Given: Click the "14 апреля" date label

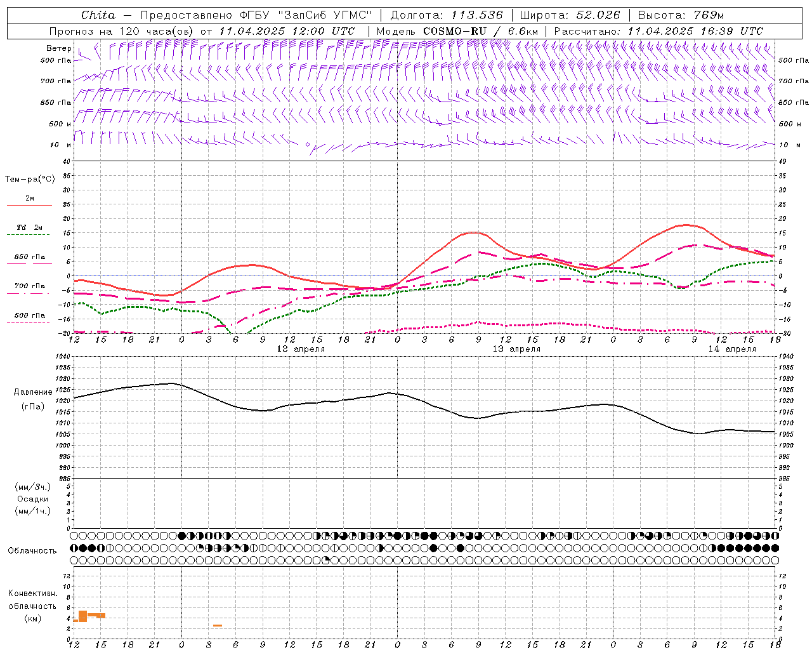Looking at the screenshot, I should pyautogui.click(x=732, y=349).
